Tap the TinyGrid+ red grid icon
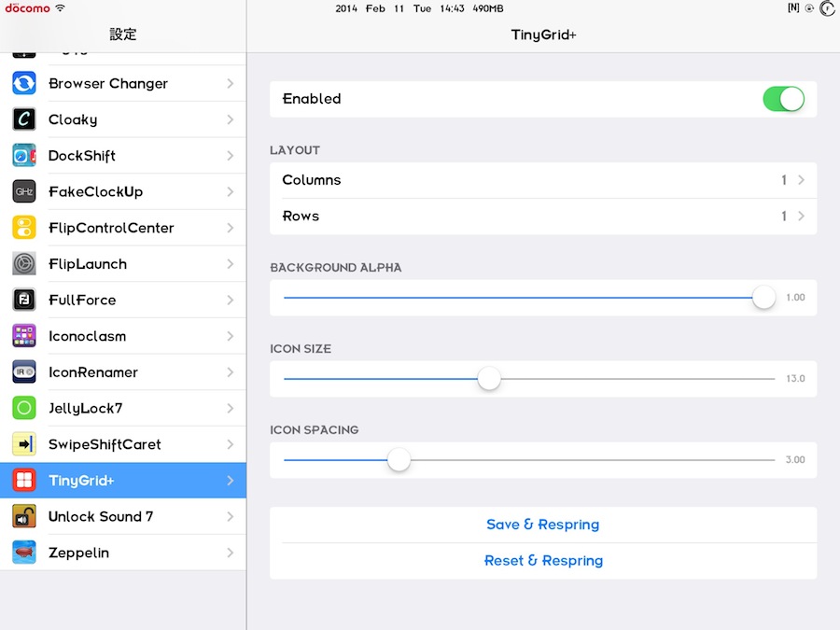The height and width of the screenshot is (630, 840). tap(24, 480)
